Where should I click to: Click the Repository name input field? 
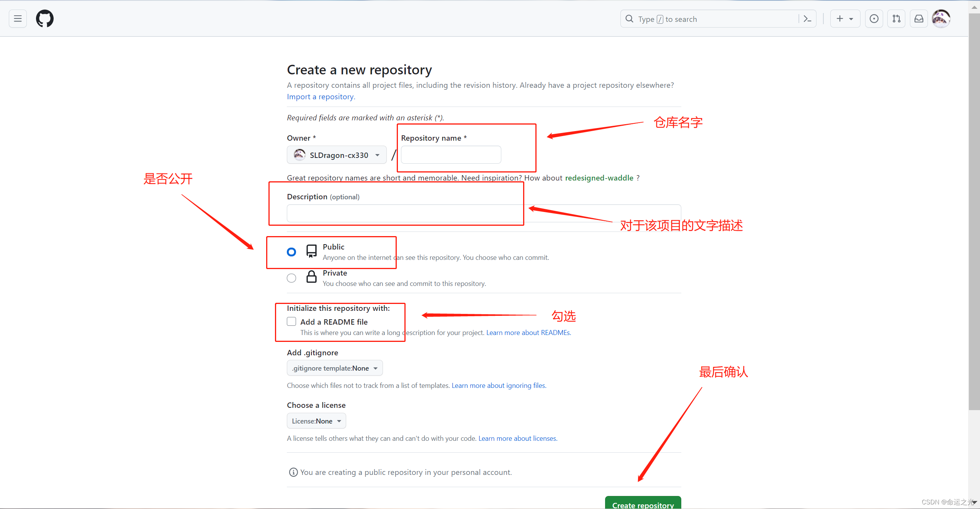(x=451, y=155)
